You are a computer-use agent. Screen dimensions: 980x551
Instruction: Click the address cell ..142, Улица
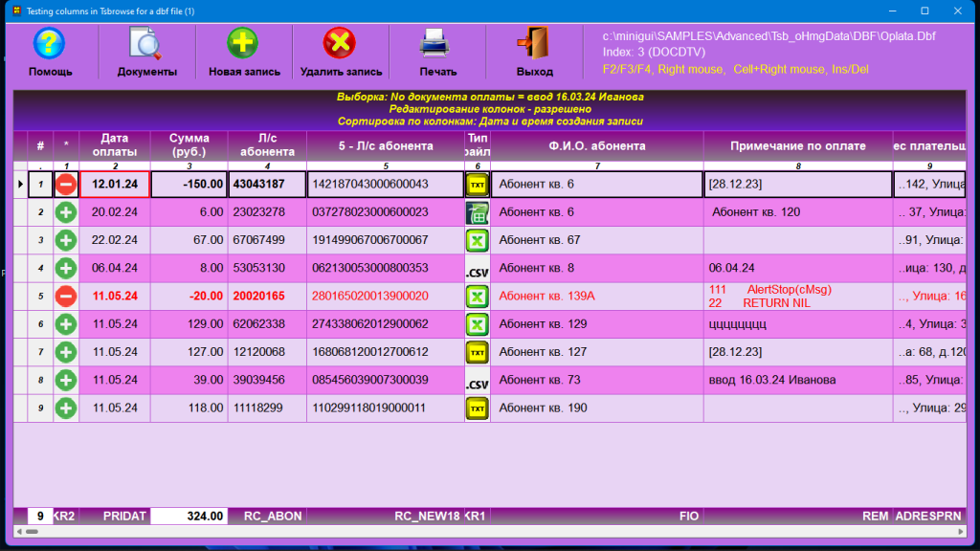pyautogui.click(x=929, y=185)
